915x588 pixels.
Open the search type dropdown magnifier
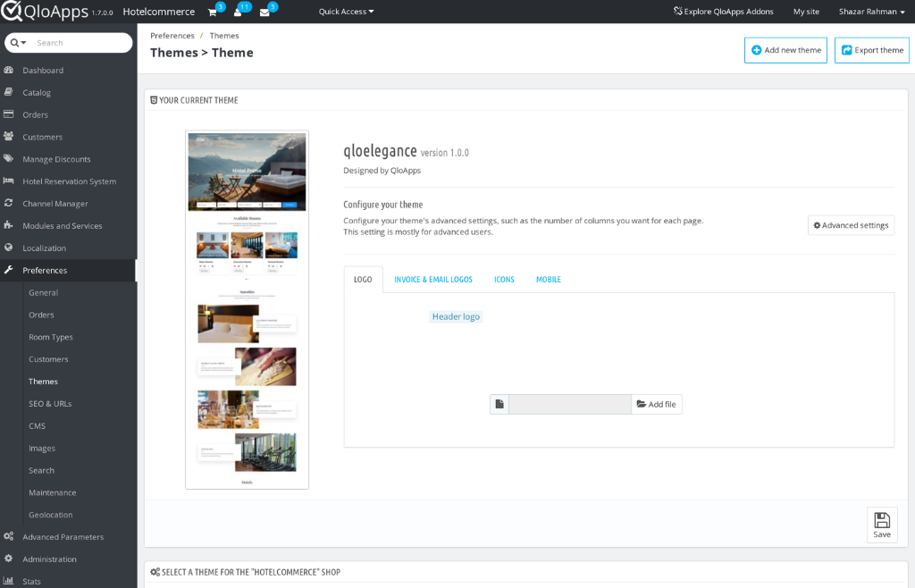click(x=18, y=43)
